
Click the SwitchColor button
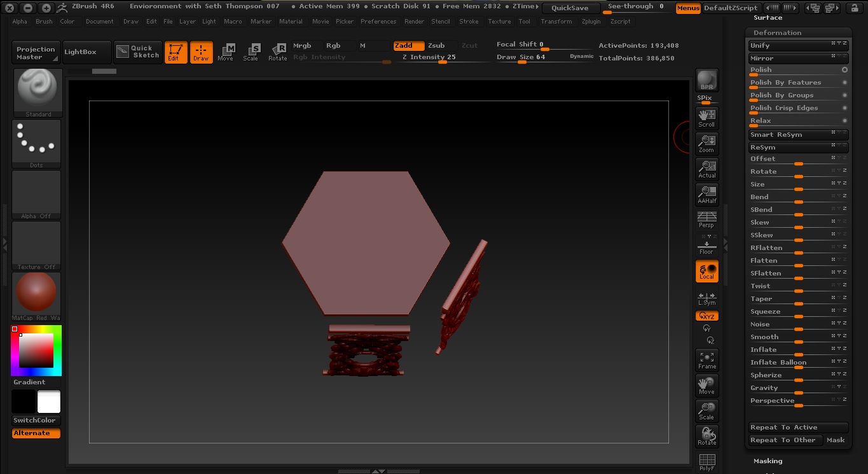tap(36, 421)
